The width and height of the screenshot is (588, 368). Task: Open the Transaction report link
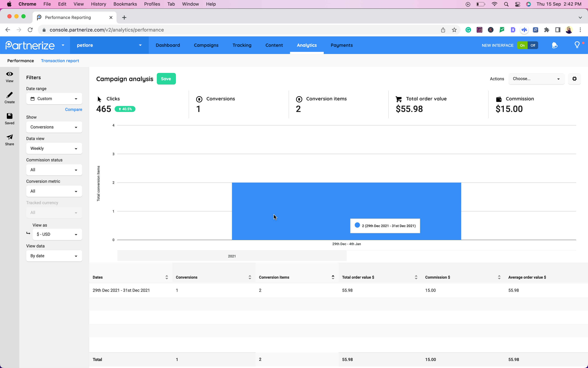(x=60, y=61)
